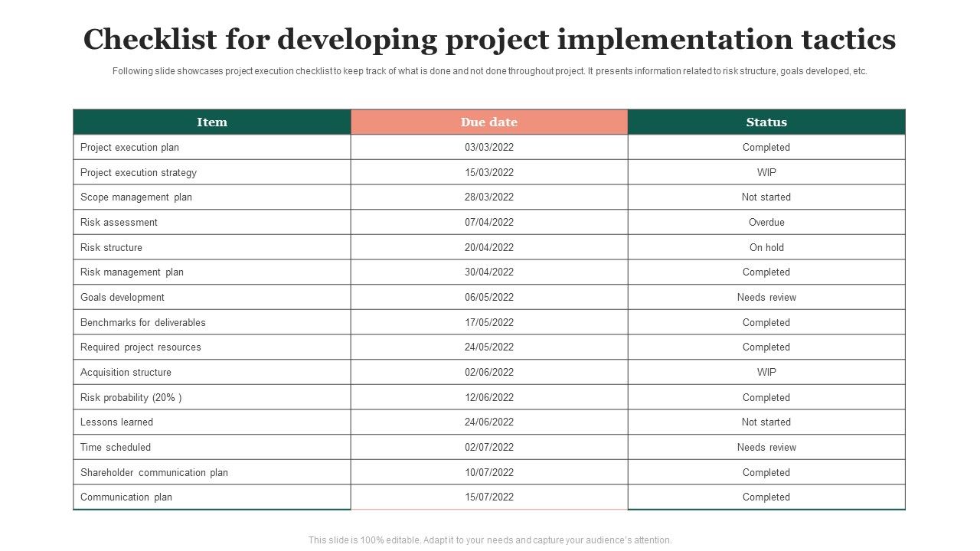The height and width of the screenshot is (551, 980).
Task: Click the 'Item' column header
Action: click(212, 122)
